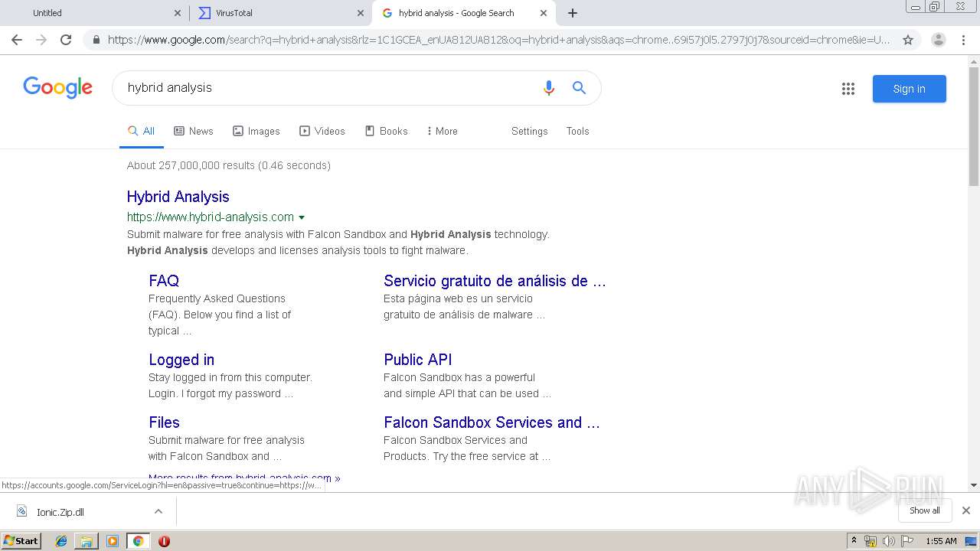Screen dimensions: 980x551
Task: Open Servicio gratuito de análisis sitelink
Action: coord(495,281)
